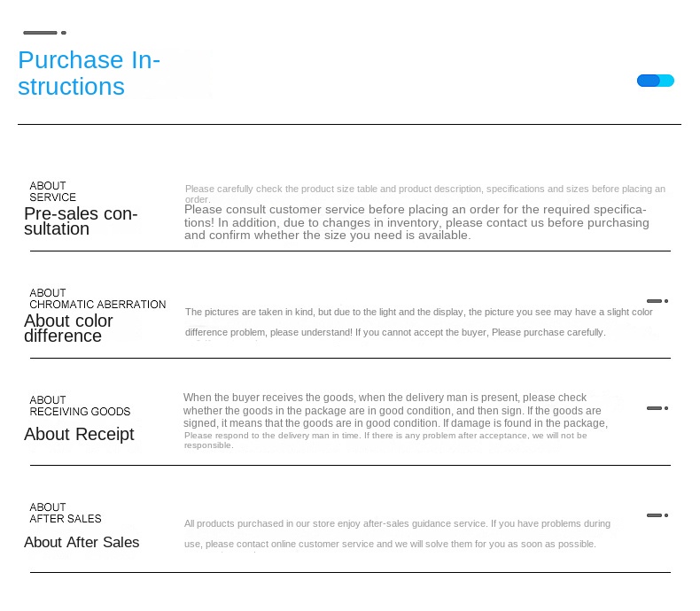The image size is (700, 611).
Task: Click the ABOUT CHROMATIC ABERRATION label
Action: (x=97, y=298)
